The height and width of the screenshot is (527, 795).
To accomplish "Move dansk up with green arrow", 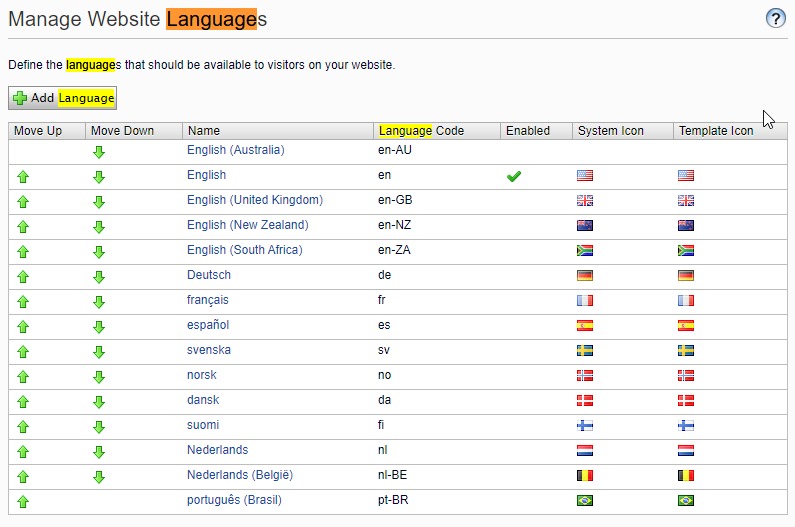I will (x=23, y=402).
